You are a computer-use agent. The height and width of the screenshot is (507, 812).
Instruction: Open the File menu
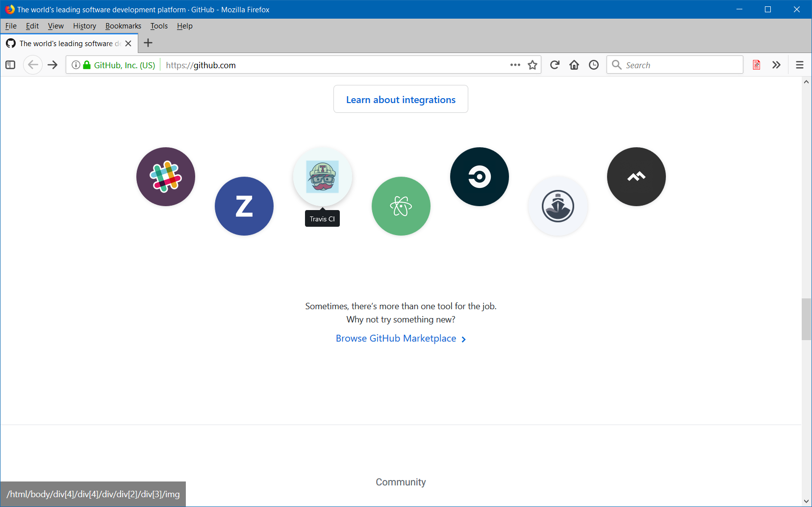pos(11,26)
